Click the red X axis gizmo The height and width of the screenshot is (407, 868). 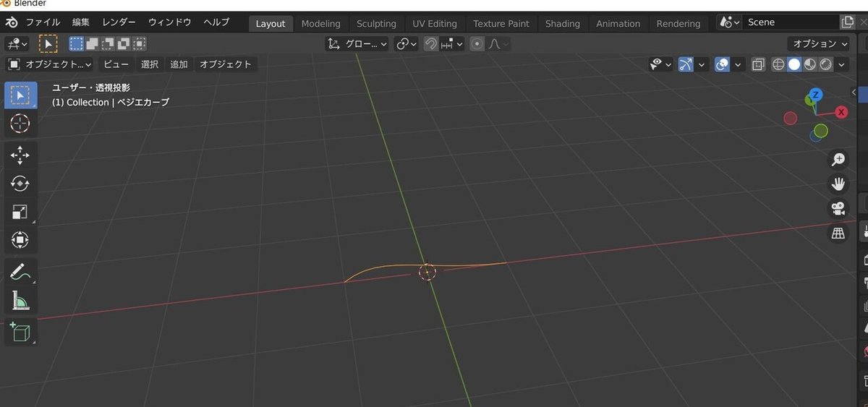tap(841, 112)
